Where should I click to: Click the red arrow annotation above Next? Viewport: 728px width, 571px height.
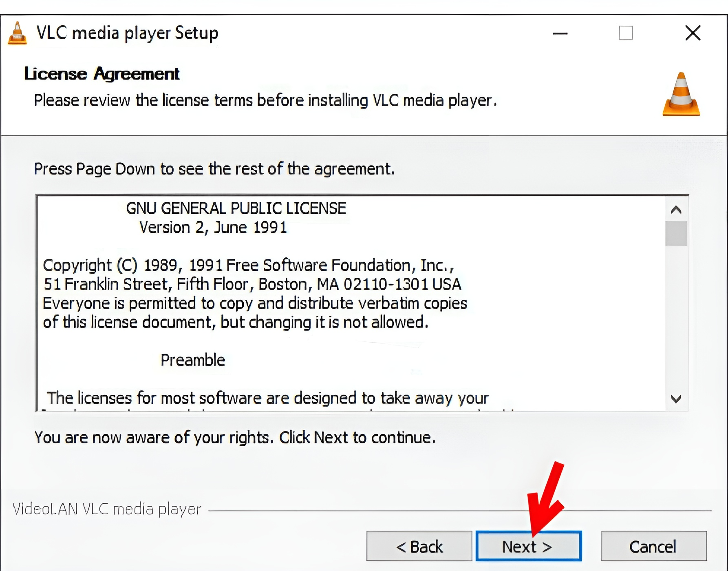click(x=546, y=498)
